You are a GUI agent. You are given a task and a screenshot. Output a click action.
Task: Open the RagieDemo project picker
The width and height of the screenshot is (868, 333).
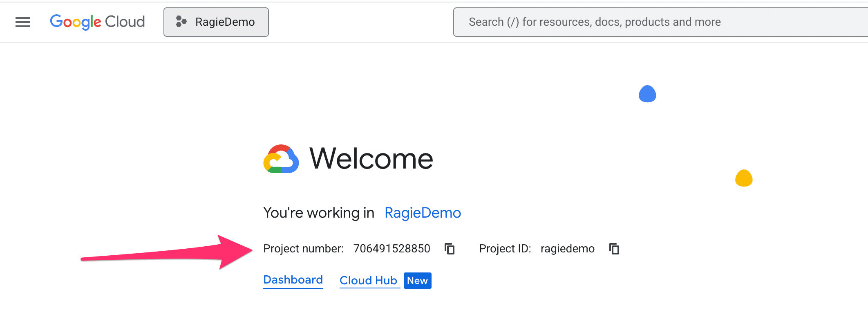216,22
